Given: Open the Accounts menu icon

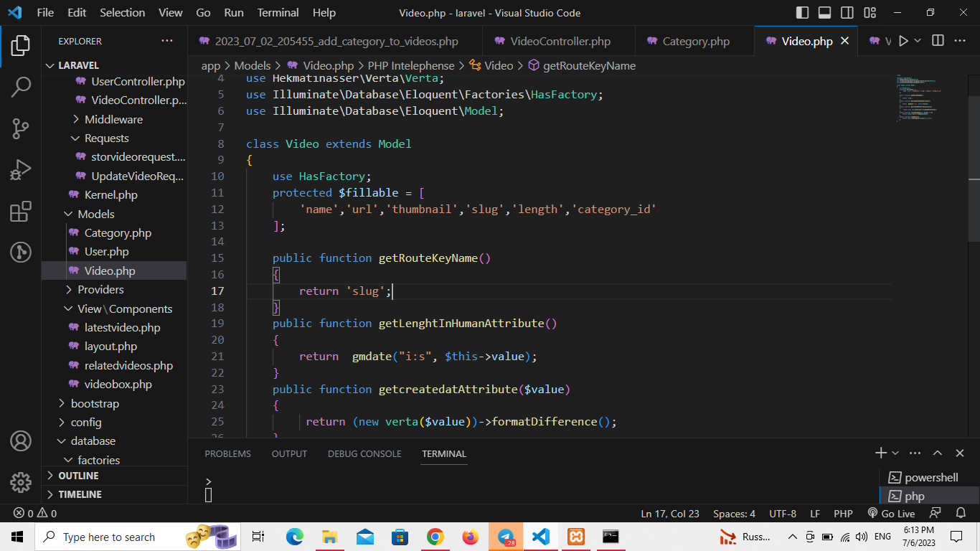Looking at the screenshot, I should (x=20, y=441).
